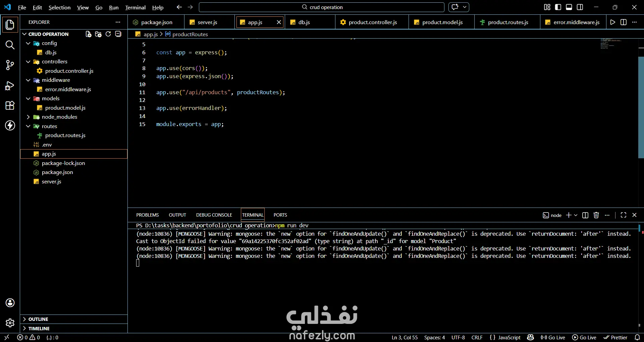This screenshot has width=644, height=342.
Task: Split the terminal pane
Action: (x=585, y=215)
